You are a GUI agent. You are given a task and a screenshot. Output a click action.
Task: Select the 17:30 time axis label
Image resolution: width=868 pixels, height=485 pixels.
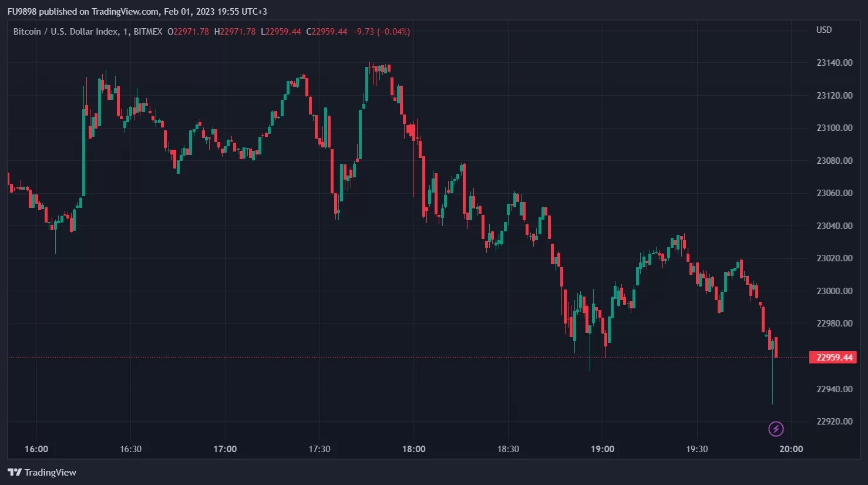point(319,449)
